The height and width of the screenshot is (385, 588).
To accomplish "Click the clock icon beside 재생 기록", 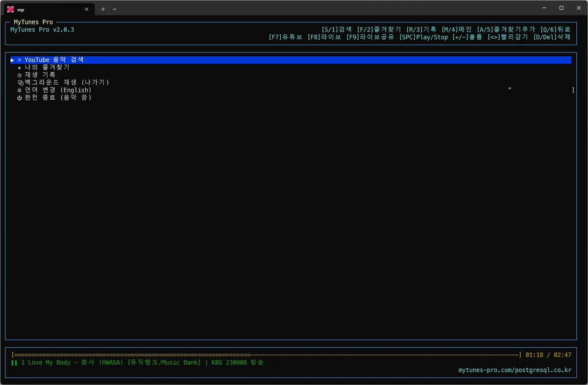I will (x=20, y=76).
